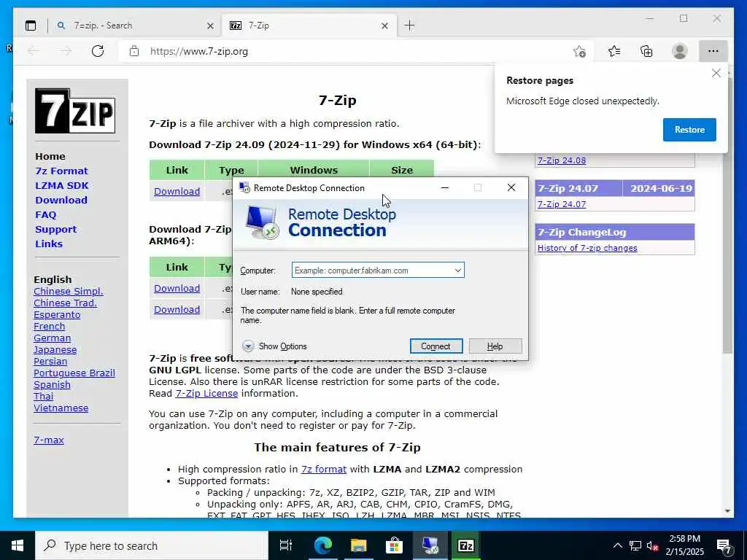Screen dimensions: 747x560
Task: Switch language to German
Action: pos(52,338)
